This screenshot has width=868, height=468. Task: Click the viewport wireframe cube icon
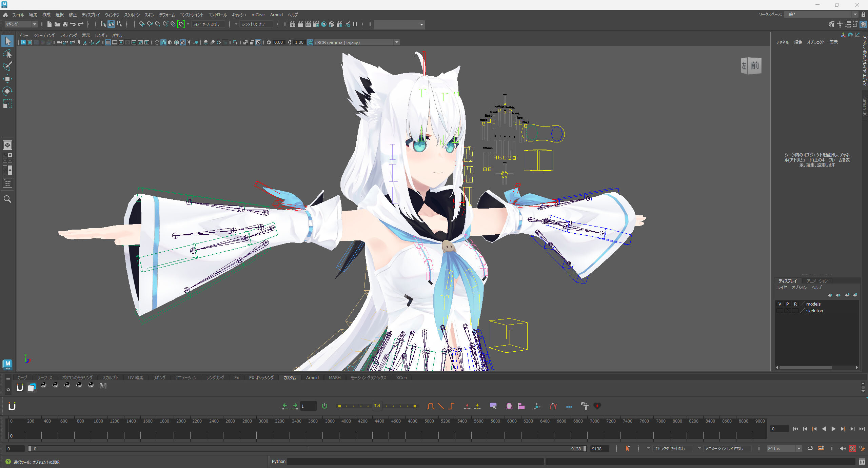coord(157,42)
